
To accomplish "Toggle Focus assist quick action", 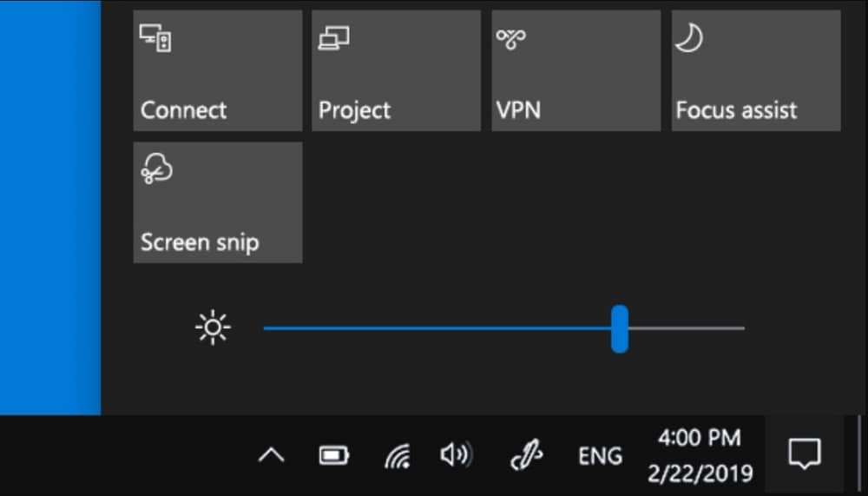I will [756, 70].
